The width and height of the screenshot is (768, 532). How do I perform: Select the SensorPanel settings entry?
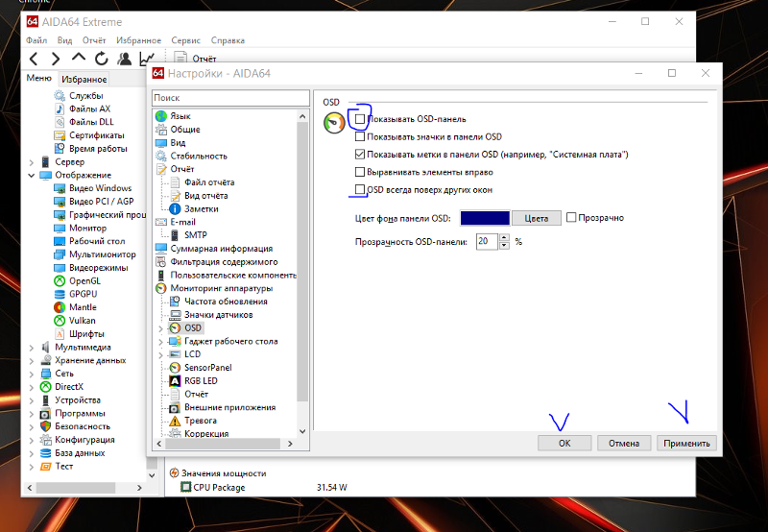(x=207, y=367)
